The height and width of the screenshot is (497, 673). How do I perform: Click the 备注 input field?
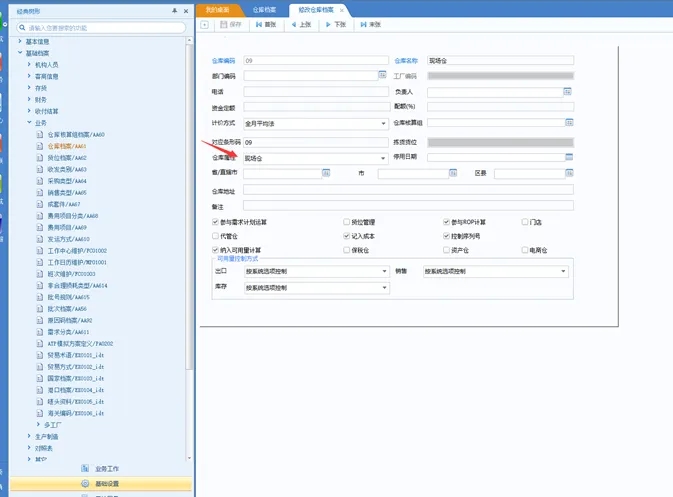click(x=408, y=205)
